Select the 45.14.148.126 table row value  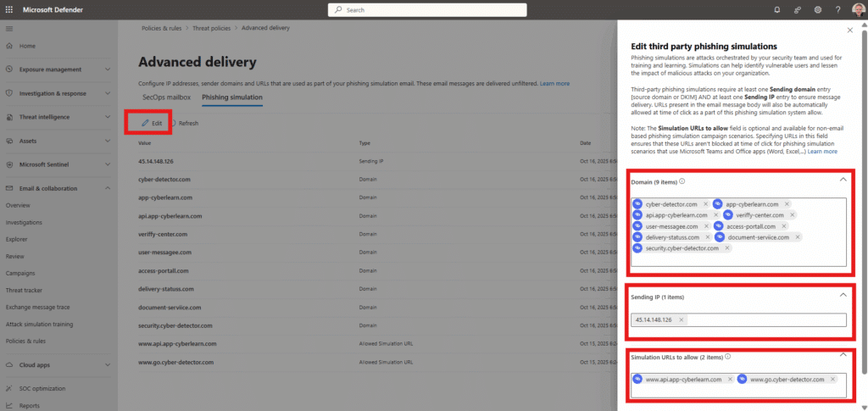click(157, 161)
